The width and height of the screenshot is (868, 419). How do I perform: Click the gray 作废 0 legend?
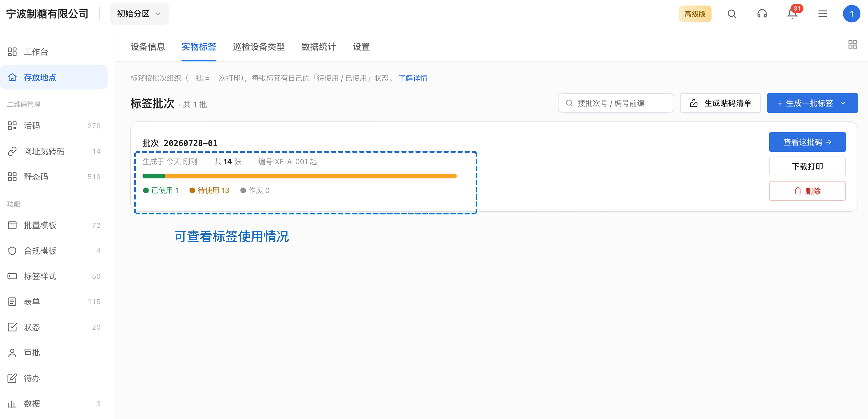click(x=255, y=190)
